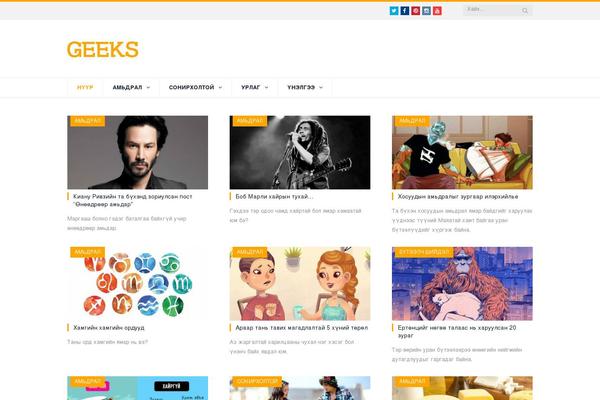The width and height of the screenshot is (600, 400).
Task: Click the search magnifier icon
Action: (525, 11)
